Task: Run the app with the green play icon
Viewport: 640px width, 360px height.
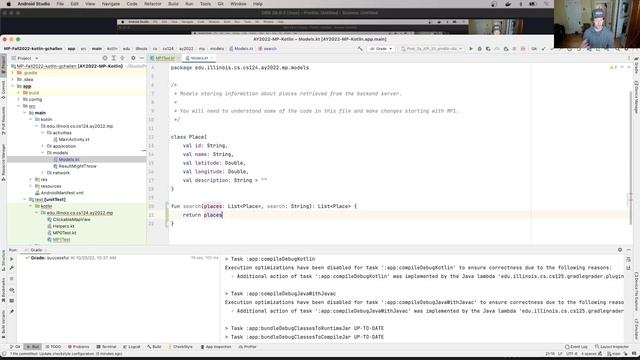Action: pos(471,49)
